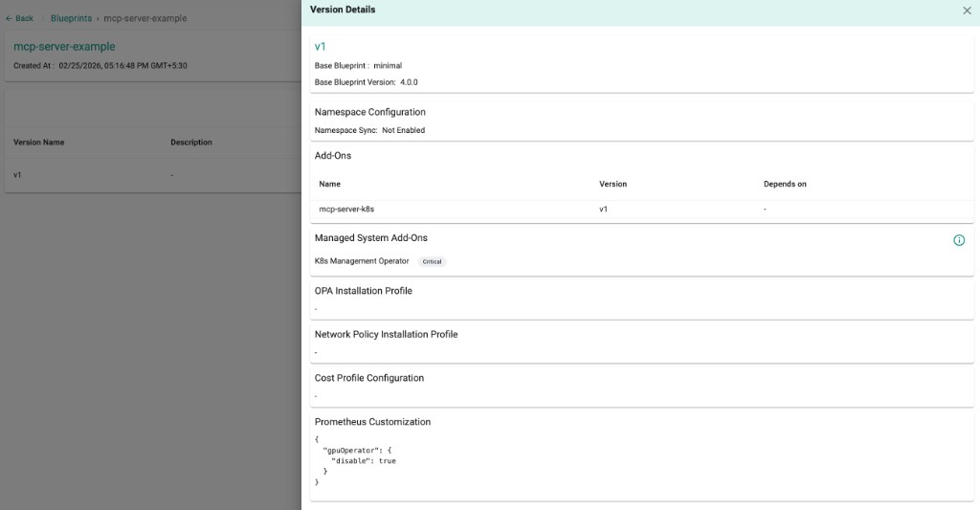Select the v1 row in versions table
The image size is (980, 510).
(x=18, y=175)
